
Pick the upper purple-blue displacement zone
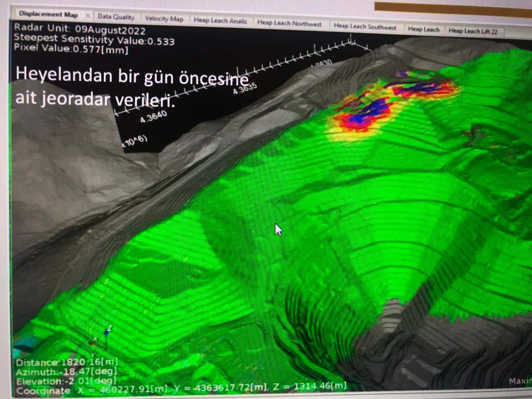point(416,87)
